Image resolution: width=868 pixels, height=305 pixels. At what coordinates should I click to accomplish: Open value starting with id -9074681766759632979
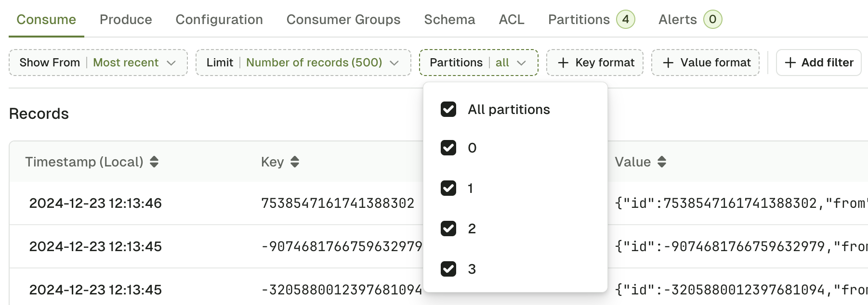[741, 246]
